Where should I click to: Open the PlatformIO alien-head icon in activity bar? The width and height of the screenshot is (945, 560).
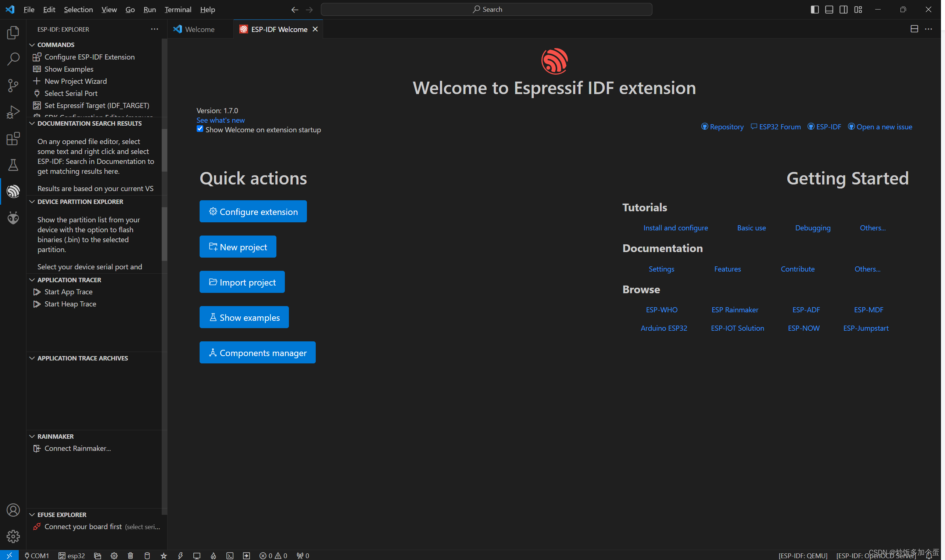click(x=13, y=218)
